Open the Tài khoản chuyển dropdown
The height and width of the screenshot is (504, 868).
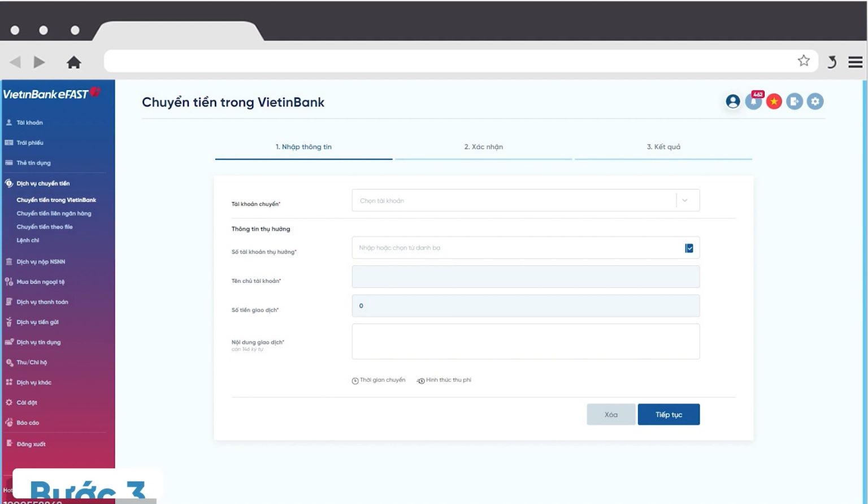(685, 200)
